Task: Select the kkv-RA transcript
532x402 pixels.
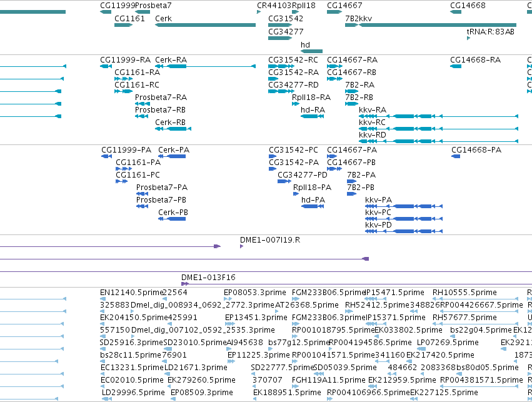Action: 438,116
